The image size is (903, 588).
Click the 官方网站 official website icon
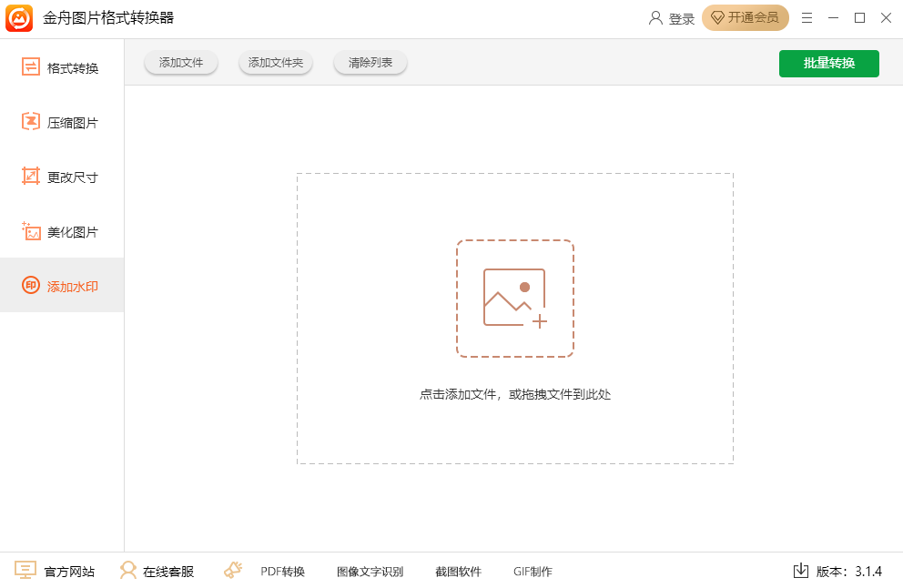(27, 571)
